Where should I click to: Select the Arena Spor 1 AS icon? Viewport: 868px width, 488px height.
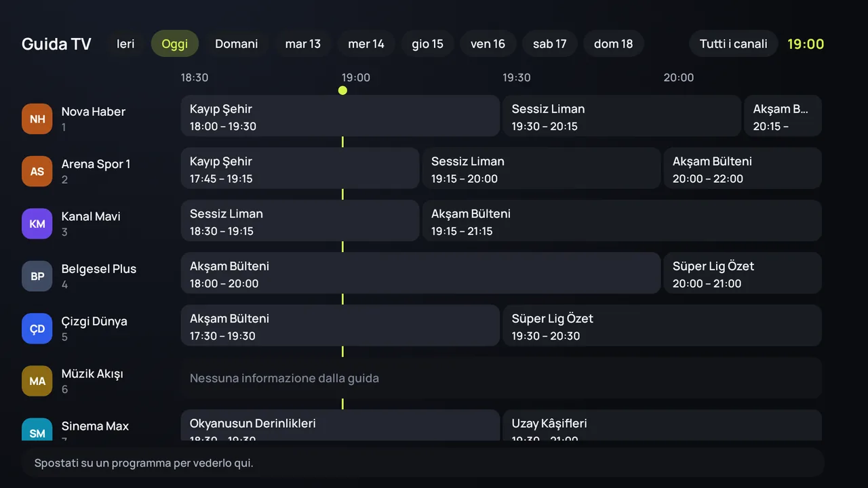[x=37, y=171]
